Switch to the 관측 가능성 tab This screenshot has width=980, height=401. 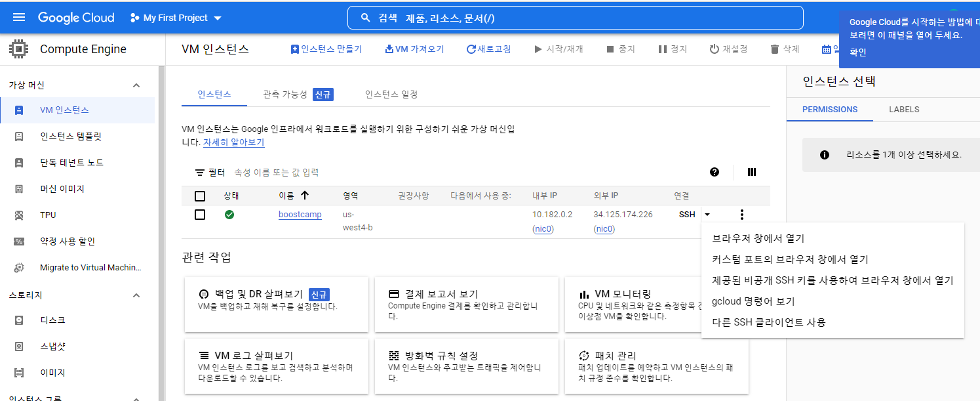[x=298, y=95]
